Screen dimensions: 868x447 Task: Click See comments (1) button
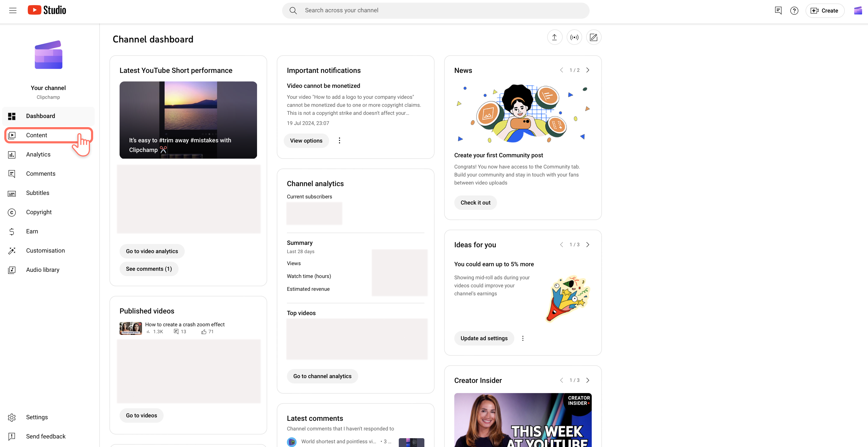point(149,269)
